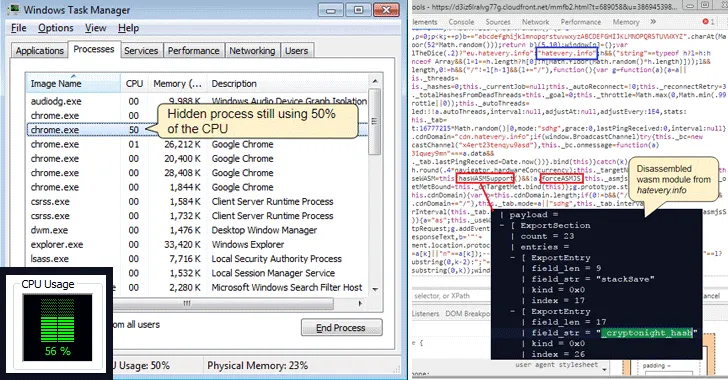Click the Task Manager title bar icon
Viewport: 728px width, 380px height.
pos(13,9)
